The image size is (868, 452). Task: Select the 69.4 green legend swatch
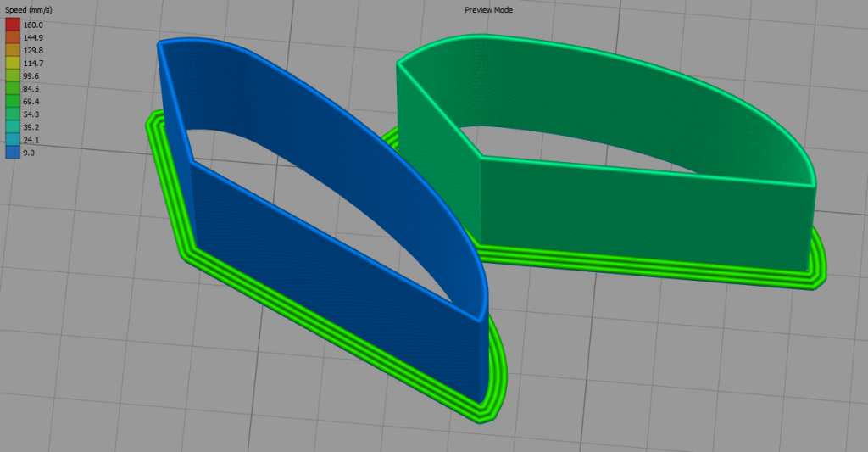[13, 101]
